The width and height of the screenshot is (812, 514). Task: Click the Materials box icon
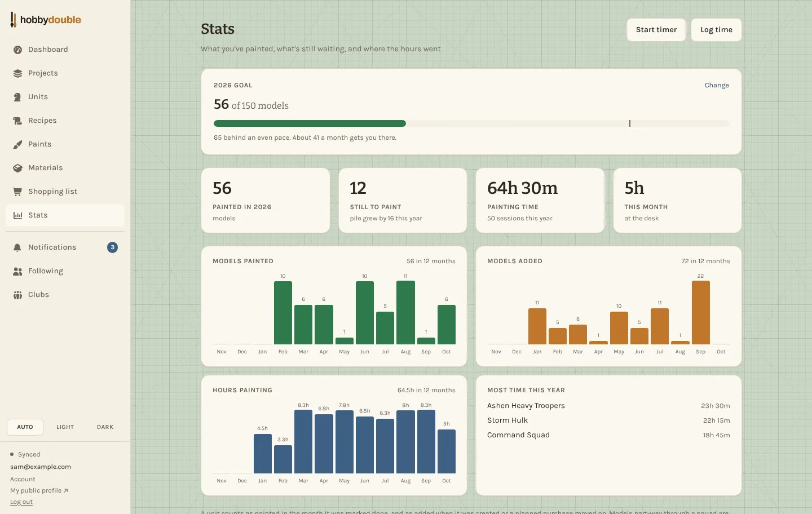point(17,168)
